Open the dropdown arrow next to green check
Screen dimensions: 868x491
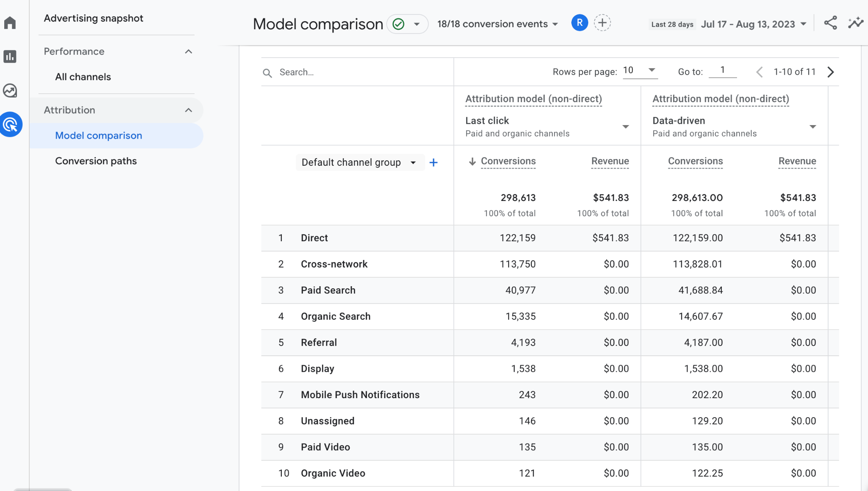coord(417,24)
